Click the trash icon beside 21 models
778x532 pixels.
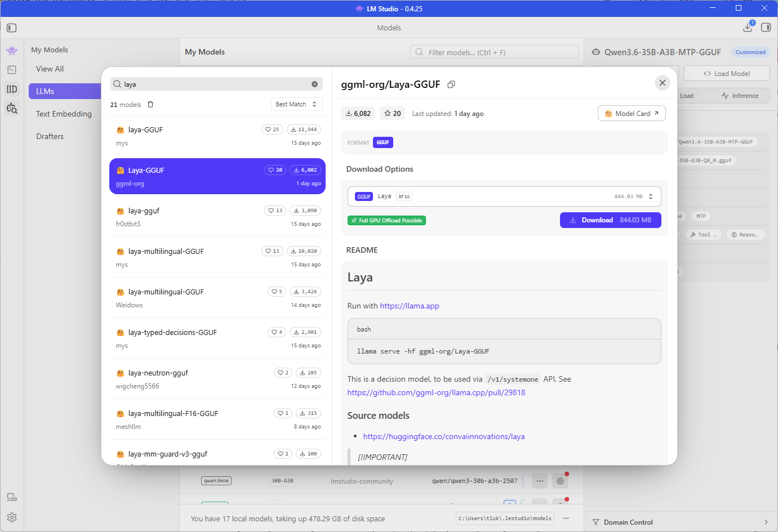coord(150,104)
